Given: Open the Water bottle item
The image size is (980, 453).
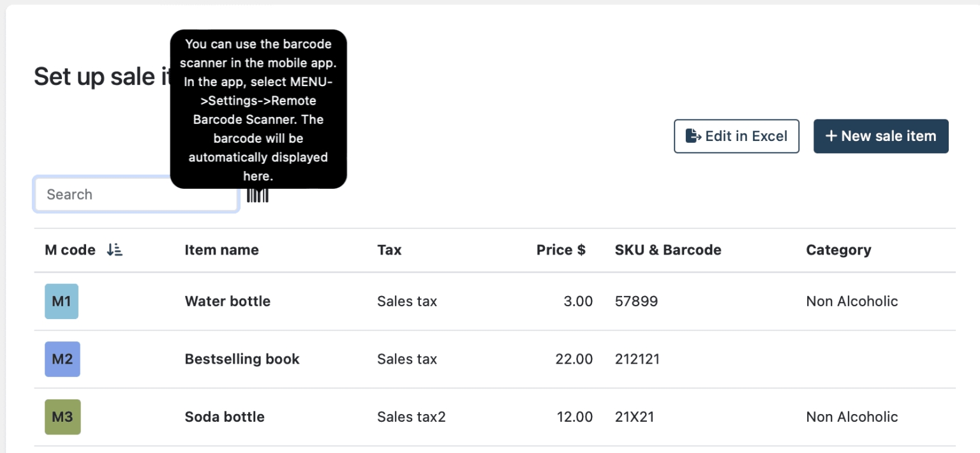Looking at the screenshot, I should pyautogui.click(x=227, y=301).
